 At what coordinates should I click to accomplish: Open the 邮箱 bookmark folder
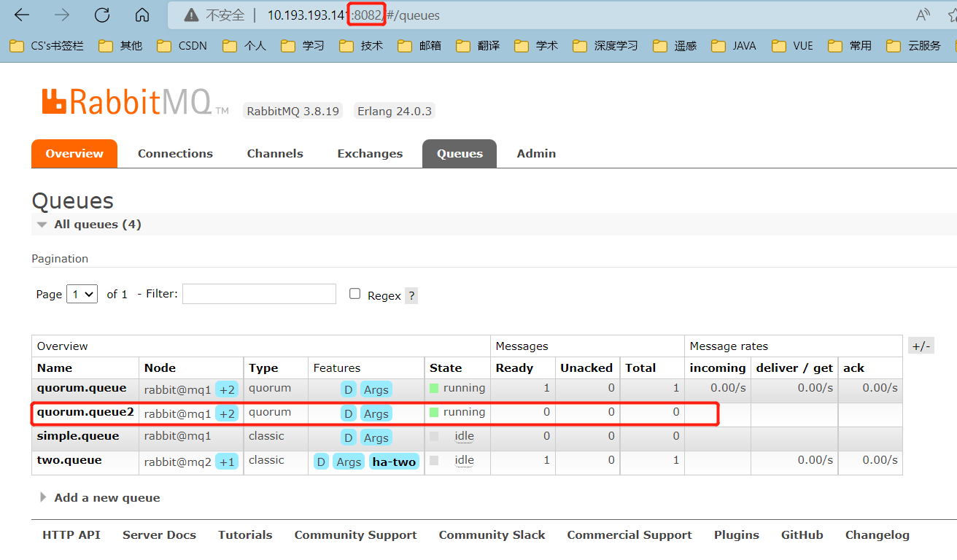coord(419,46)
